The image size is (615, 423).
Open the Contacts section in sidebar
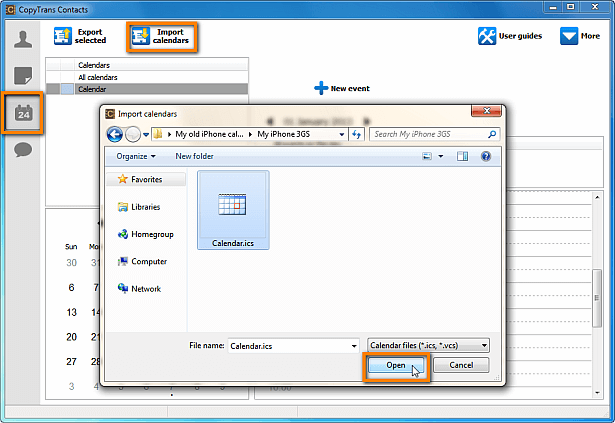point(23,39)
